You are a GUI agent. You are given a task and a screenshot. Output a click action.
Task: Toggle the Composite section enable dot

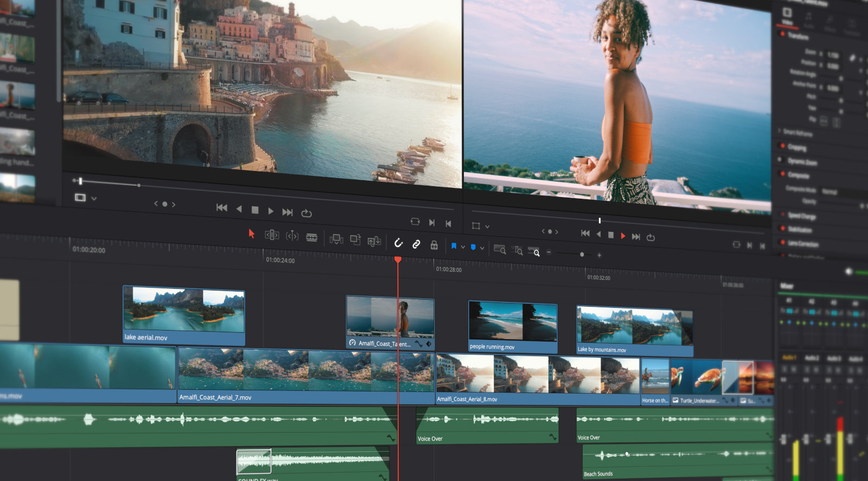coord(782,174)
